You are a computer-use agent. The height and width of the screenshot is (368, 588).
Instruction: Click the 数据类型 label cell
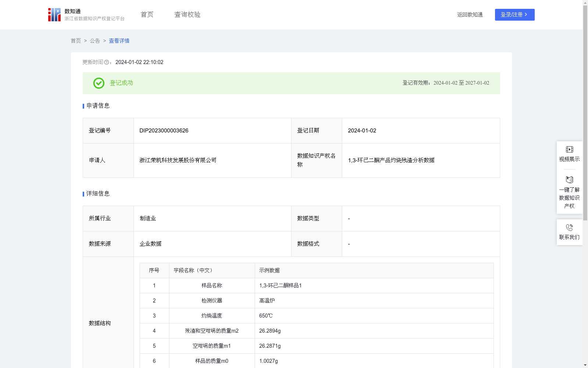316,219
